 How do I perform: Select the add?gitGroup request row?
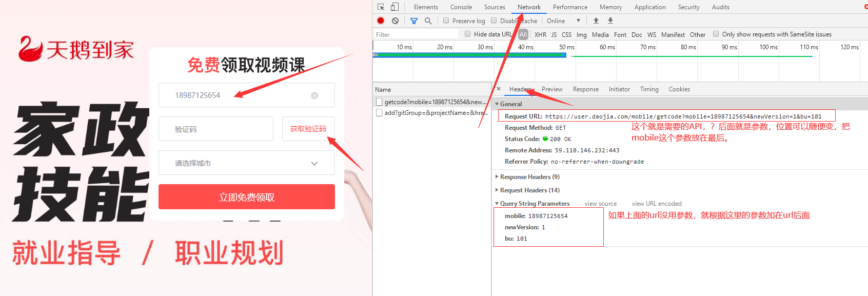coord(431,113)
